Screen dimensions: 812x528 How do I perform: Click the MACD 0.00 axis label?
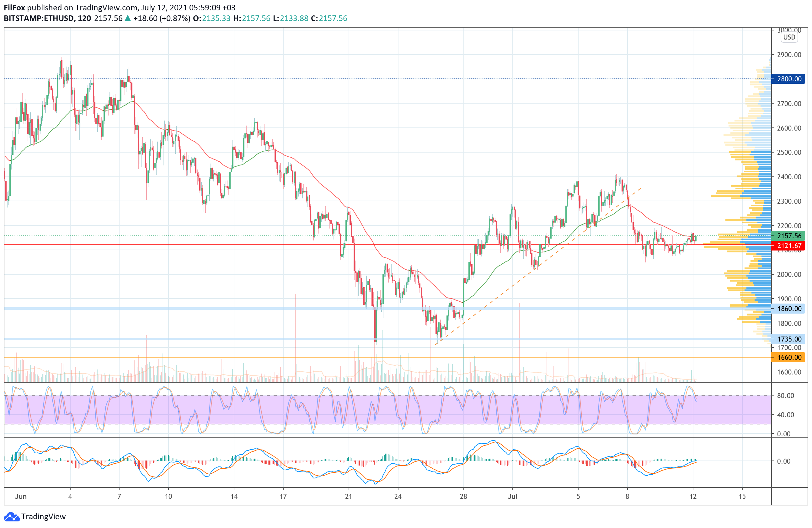pos(783,461)
